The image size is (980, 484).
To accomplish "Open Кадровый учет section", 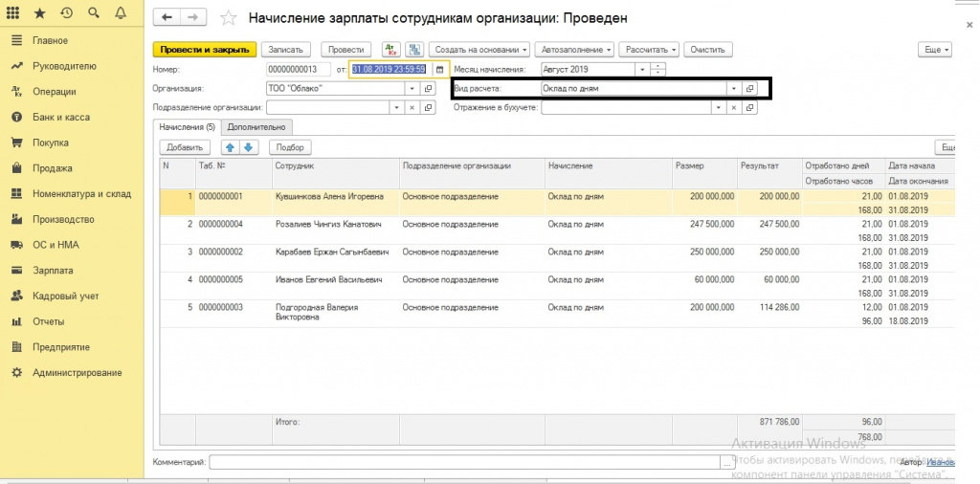I will (x=66, y=296).
